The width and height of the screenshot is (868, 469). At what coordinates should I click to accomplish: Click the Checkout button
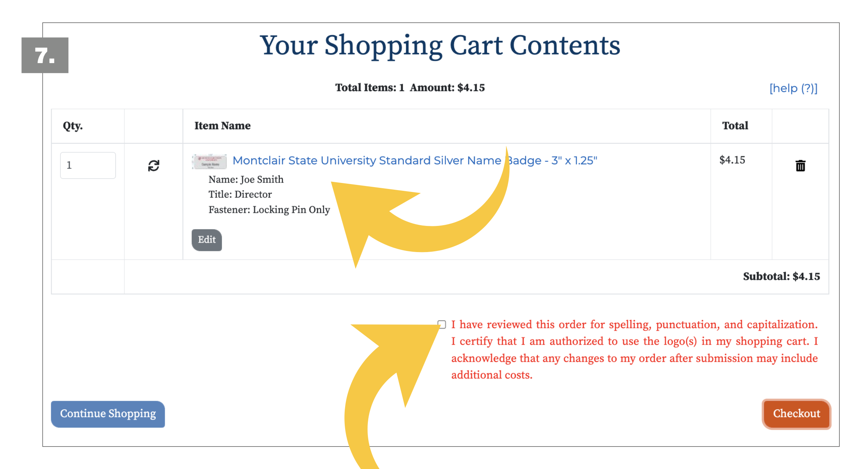(796, 414)
